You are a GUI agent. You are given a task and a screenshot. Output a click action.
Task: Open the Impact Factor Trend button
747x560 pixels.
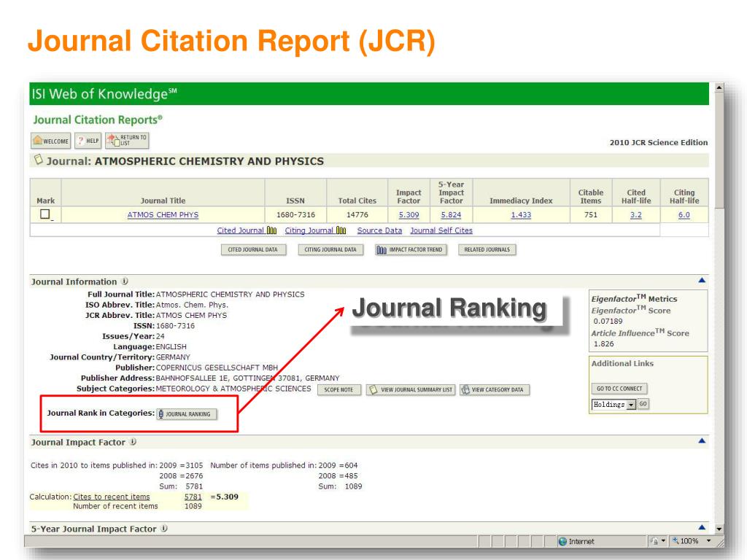pyautogui.click(x=411, y=249)
